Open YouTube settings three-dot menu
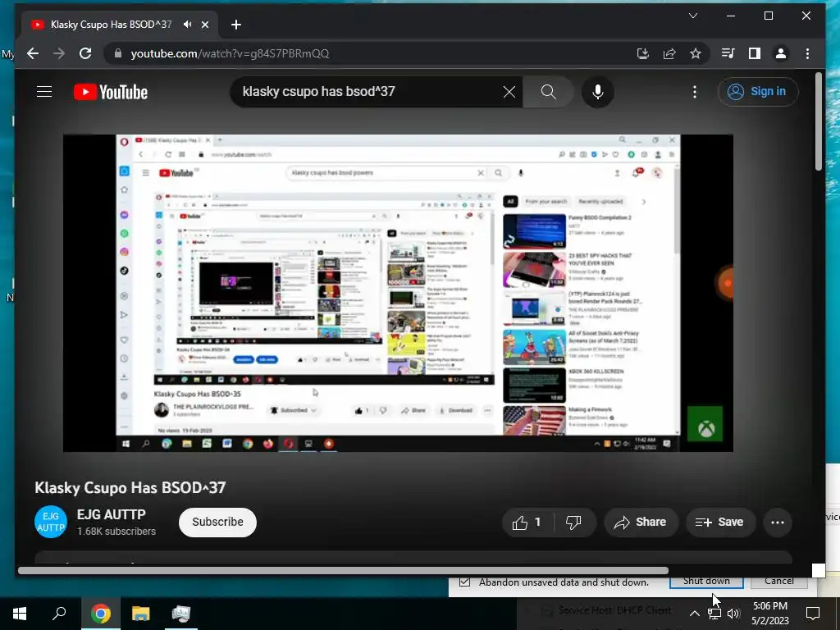 [694, 92]
